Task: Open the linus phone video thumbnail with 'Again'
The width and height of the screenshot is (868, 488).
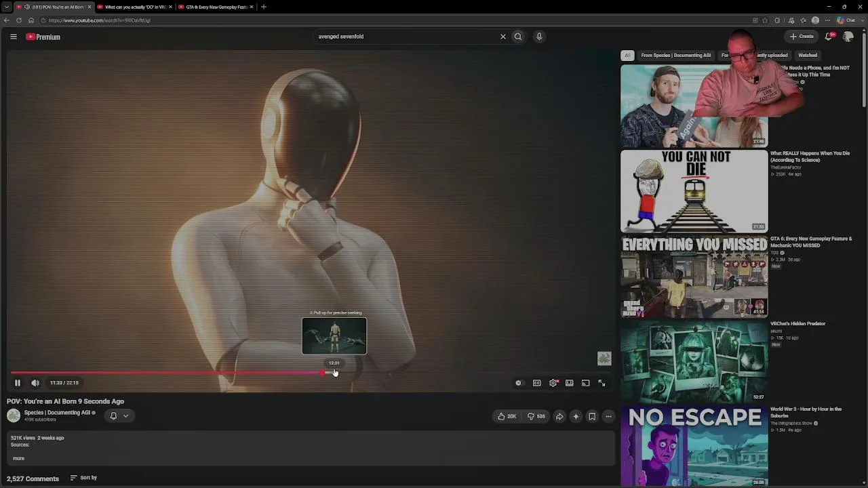Action: click(x=694, y=106)
